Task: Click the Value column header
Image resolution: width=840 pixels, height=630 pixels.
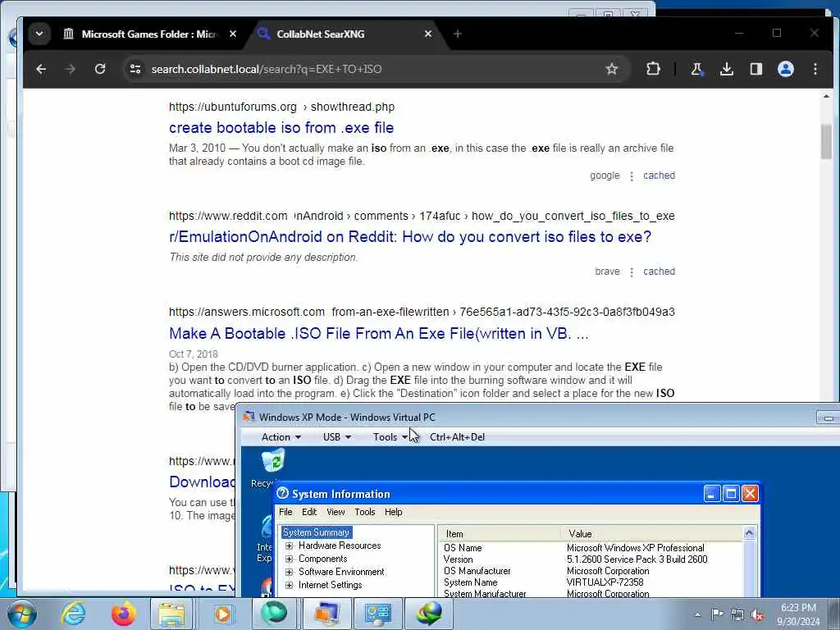Action: (x=652, y=533)
